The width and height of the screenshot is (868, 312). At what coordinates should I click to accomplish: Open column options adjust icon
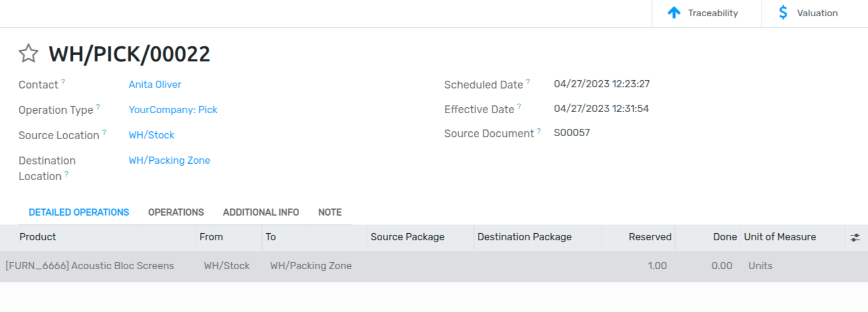[x=855, y=237]
